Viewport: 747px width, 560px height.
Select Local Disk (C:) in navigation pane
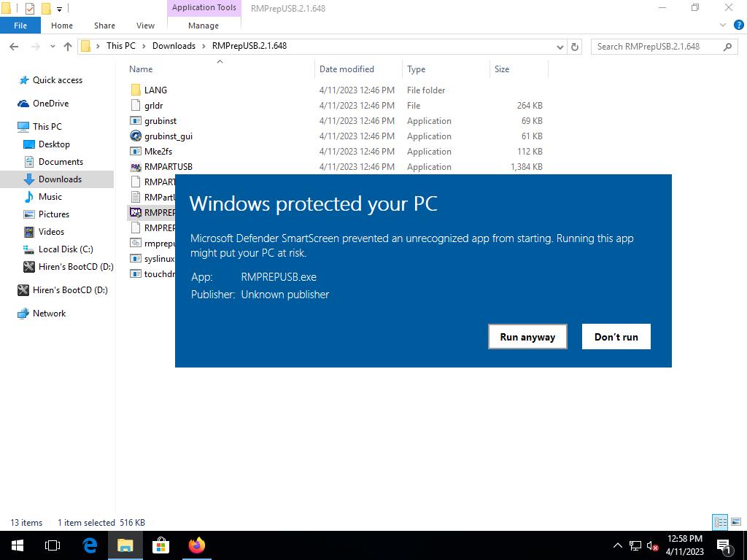pos(66,249)
